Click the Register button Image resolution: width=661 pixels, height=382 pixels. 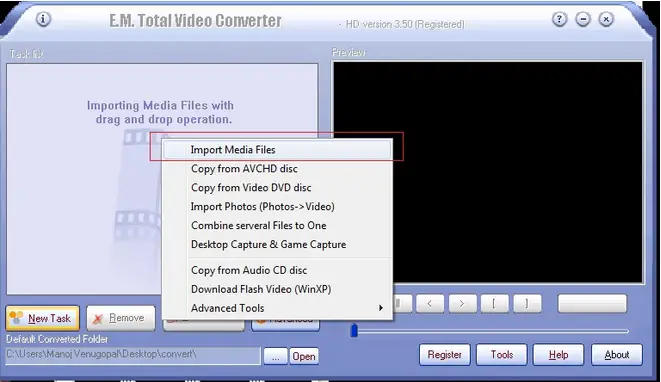[445, 355]
